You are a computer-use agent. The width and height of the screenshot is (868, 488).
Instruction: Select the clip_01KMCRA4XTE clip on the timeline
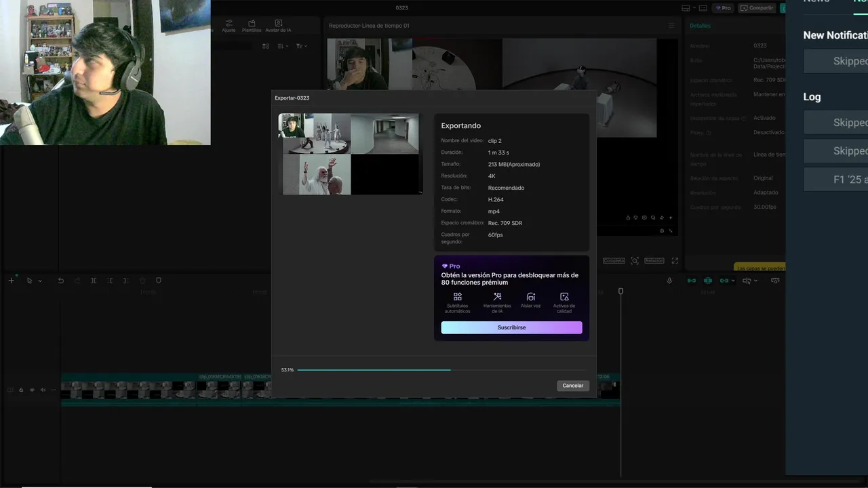pyautogui.click(x=219, y=389)
